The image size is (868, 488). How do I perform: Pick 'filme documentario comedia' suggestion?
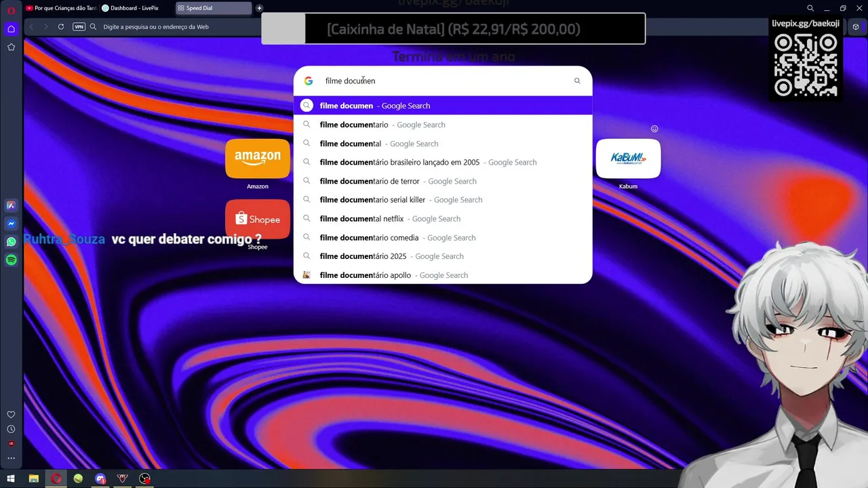click(x=443, y=238)
